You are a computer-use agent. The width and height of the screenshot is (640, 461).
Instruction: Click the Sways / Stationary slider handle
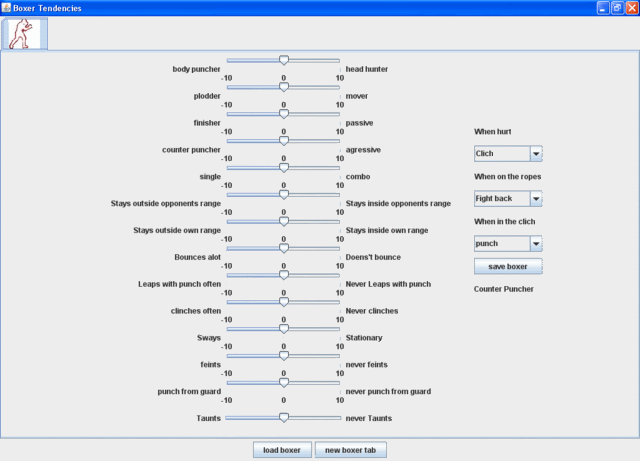283,329
